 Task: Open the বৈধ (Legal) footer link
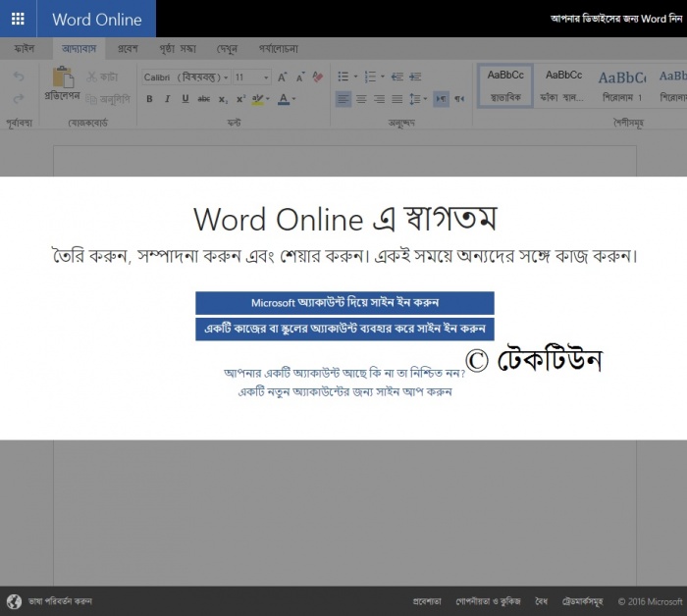click(x=542, y=601)
